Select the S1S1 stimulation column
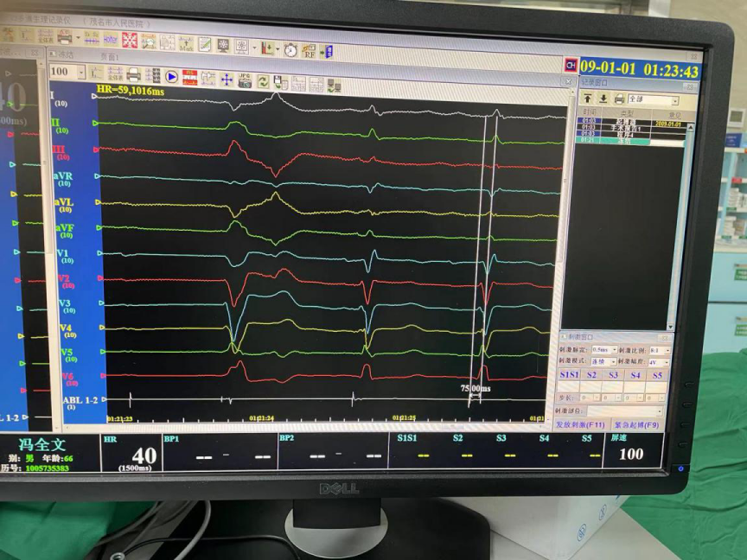This screenshot has width=747, height=560. (569, 375)
